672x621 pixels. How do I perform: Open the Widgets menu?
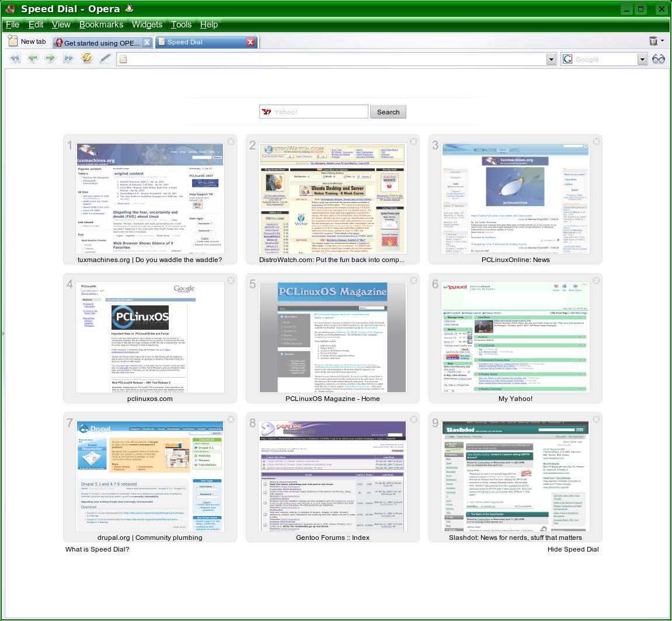click(147, 25)
